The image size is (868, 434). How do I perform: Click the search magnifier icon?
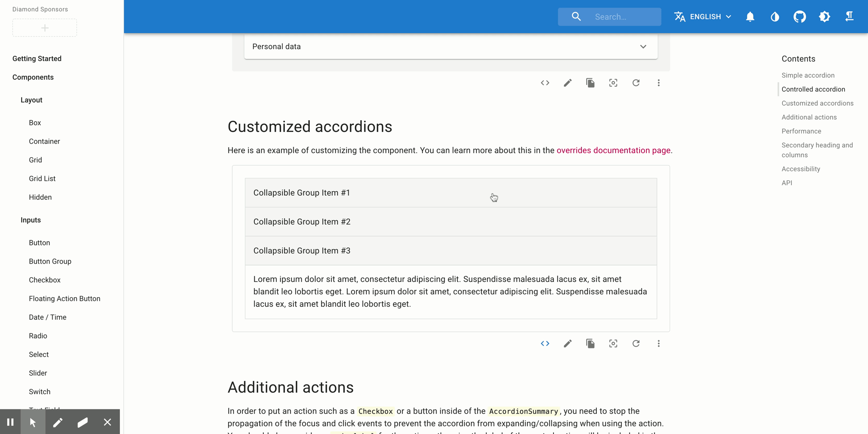576,17
